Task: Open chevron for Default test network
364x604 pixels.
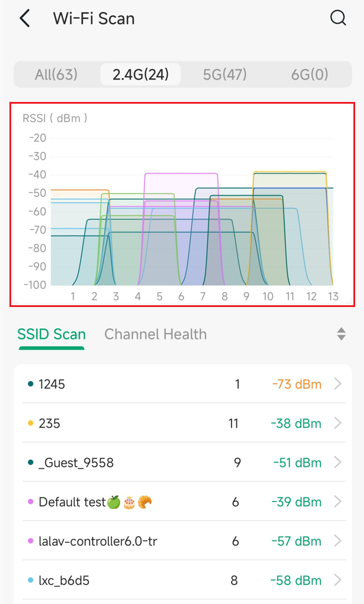Action: (337, 502)
